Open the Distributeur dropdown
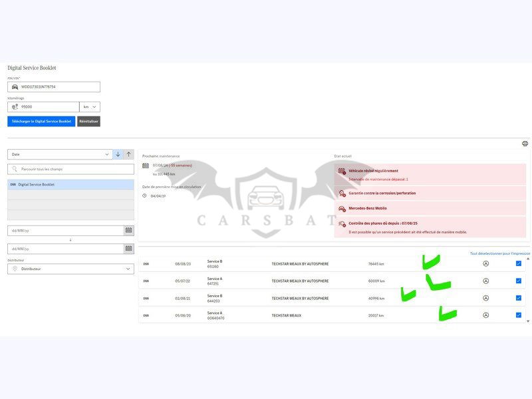The image size is (532, 399). coord(70,269)
